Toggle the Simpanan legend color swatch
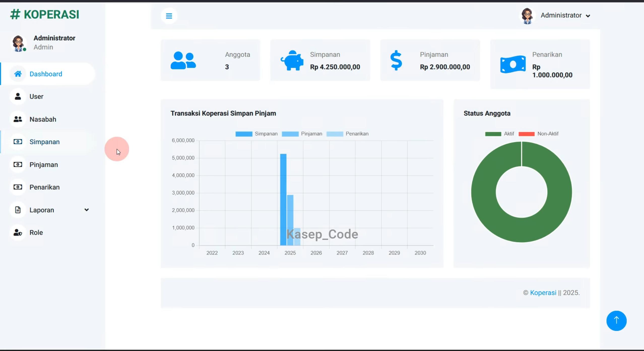This screenshot has height=351, width=644. pyautogui.click(x=244, y=134)
